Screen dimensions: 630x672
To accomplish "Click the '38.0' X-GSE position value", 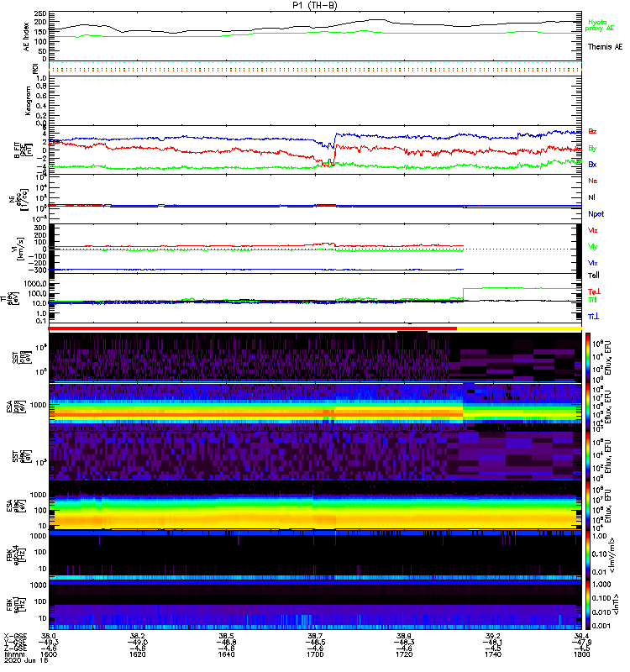I will pyautogui.click(x=49, y=636).
